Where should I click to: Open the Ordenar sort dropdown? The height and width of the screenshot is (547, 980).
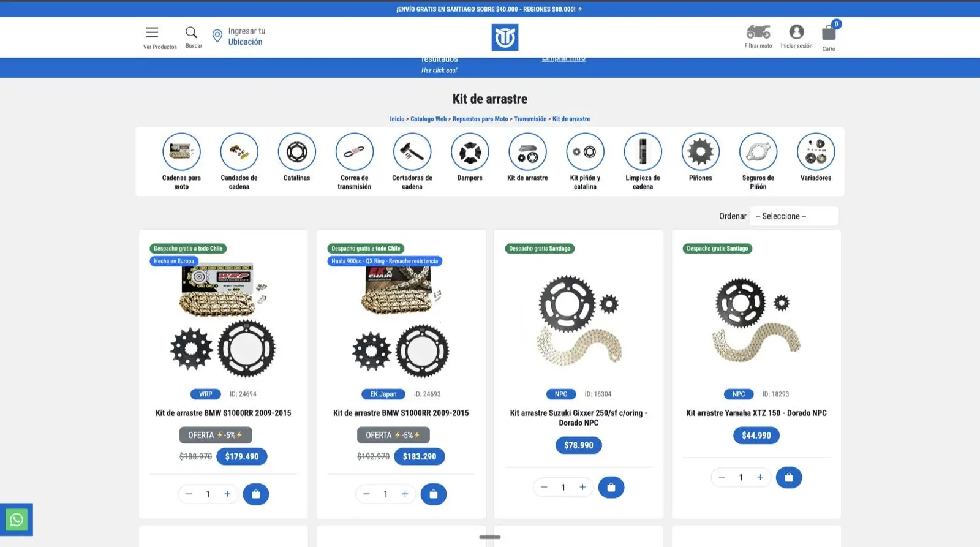tap(794, 216)
